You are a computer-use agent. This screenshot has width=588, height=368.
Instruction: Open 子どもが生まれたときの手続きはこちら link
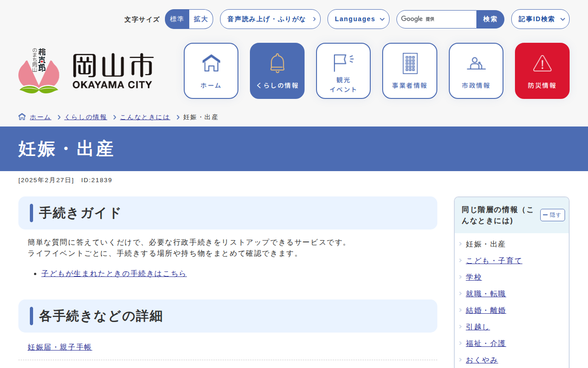coord(114,274)
